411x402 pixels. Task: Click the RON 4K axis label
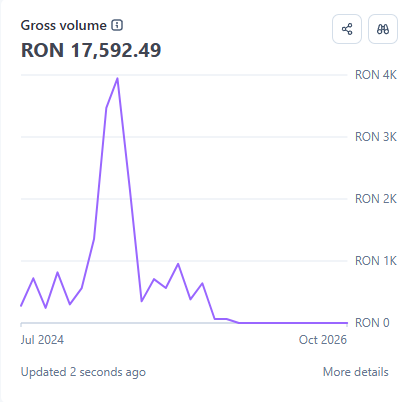click(x=376, y=75)
